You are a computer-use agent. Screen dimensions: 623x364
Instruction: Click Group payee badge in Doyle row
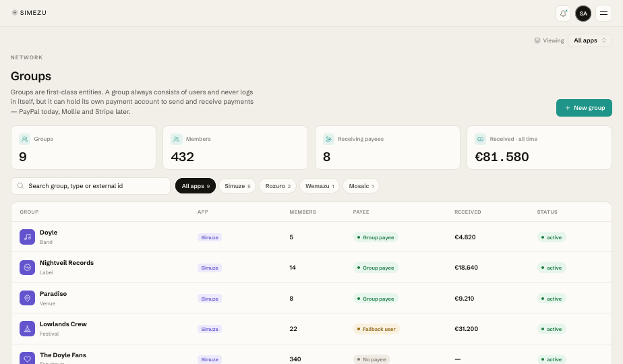(x=376, y=237)
